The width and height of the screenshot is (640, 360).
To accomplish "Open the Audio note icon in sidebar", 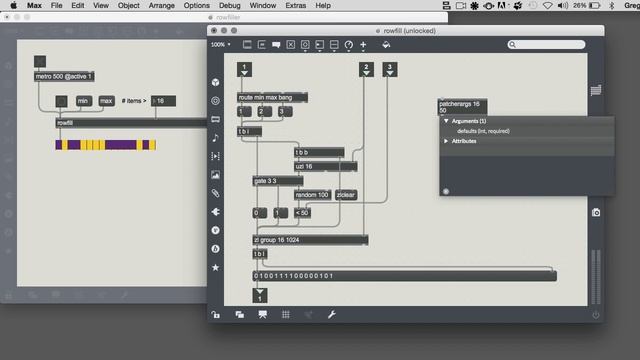I will (216, 138).
